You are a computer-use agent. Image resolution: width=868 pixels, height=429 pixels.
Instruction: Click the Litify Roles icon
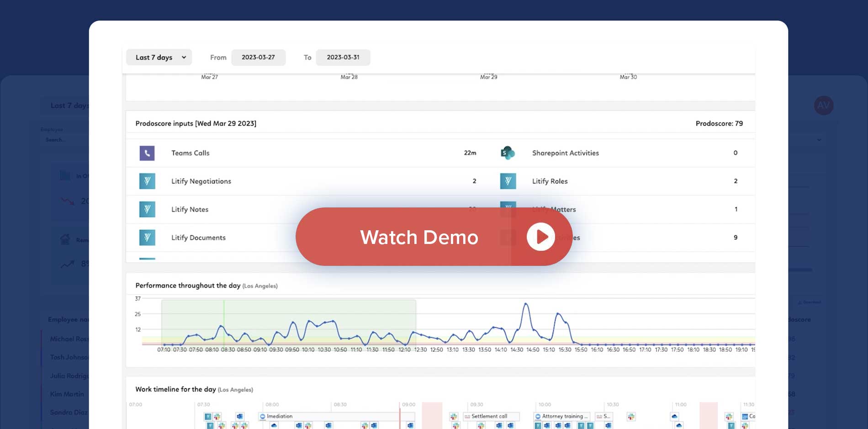508,181
